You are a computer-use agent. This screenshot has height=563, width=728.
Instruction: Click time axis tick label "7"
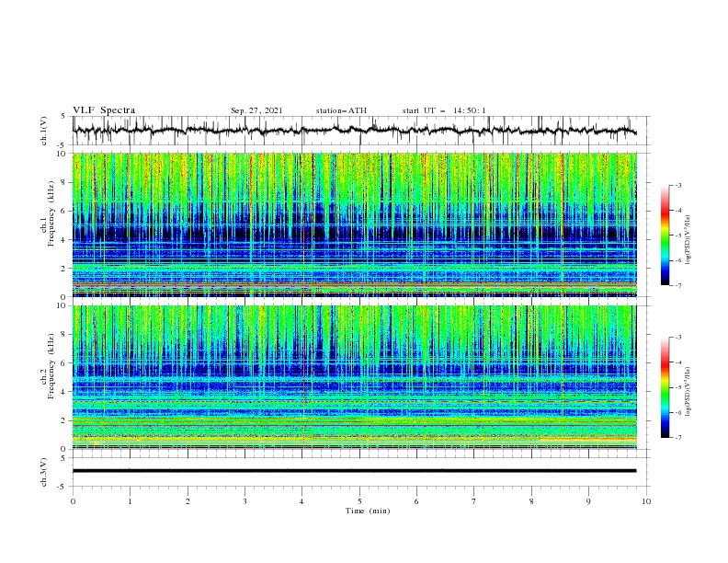[474, 501]
